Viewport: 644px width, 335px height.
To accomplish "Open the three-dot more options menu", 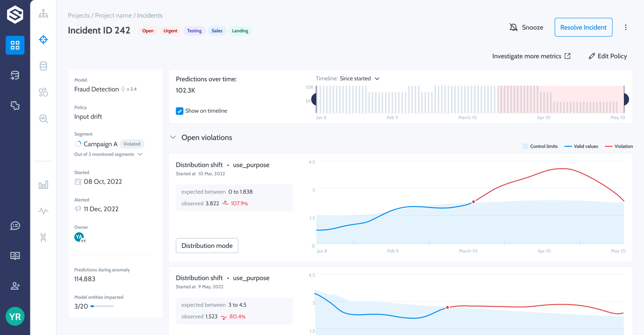I will [x=625, y=27].
